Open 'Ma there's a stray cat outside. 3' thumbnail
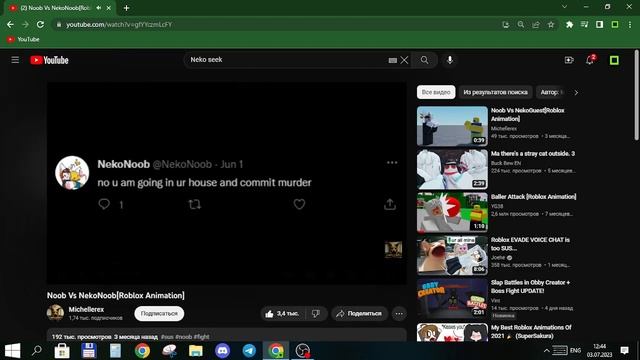Image resolution: width=640 pixels, height=360 pixels. 452,169
